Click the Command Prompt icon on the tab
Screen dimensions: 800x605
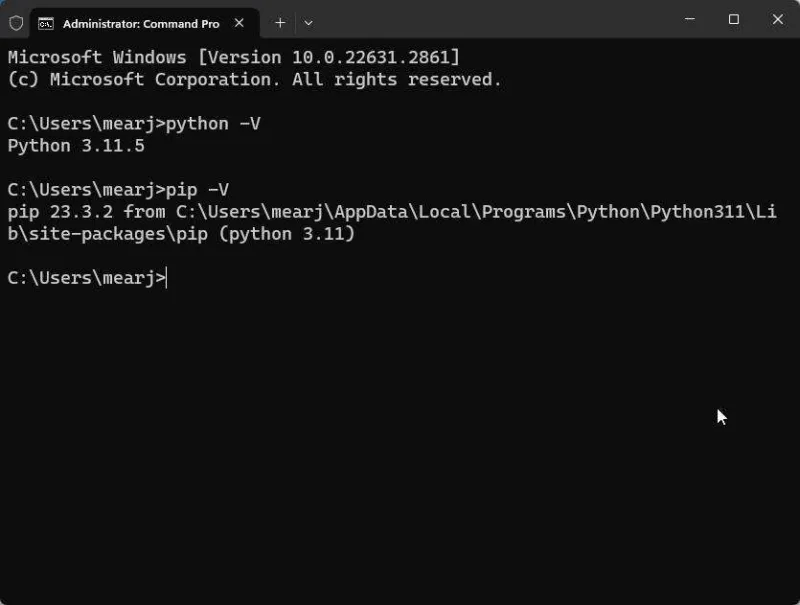tap(46, 23)
